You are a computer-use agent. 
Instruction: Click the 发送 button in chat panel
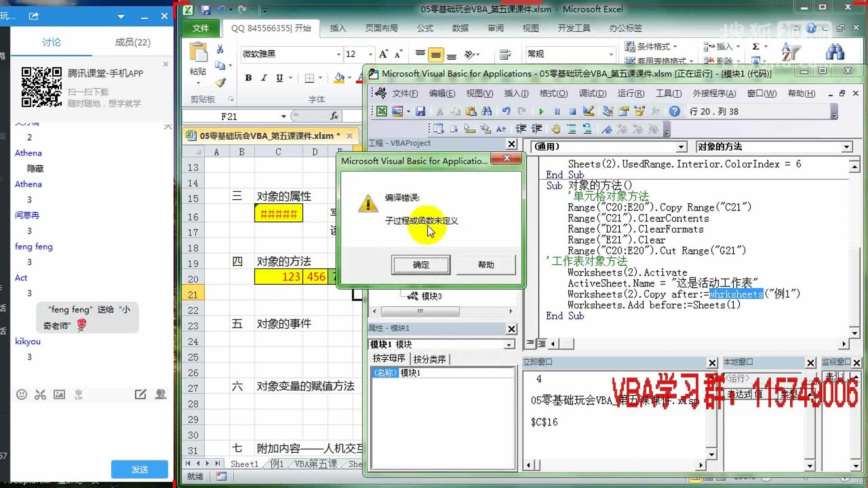click(x=139, y=469)
